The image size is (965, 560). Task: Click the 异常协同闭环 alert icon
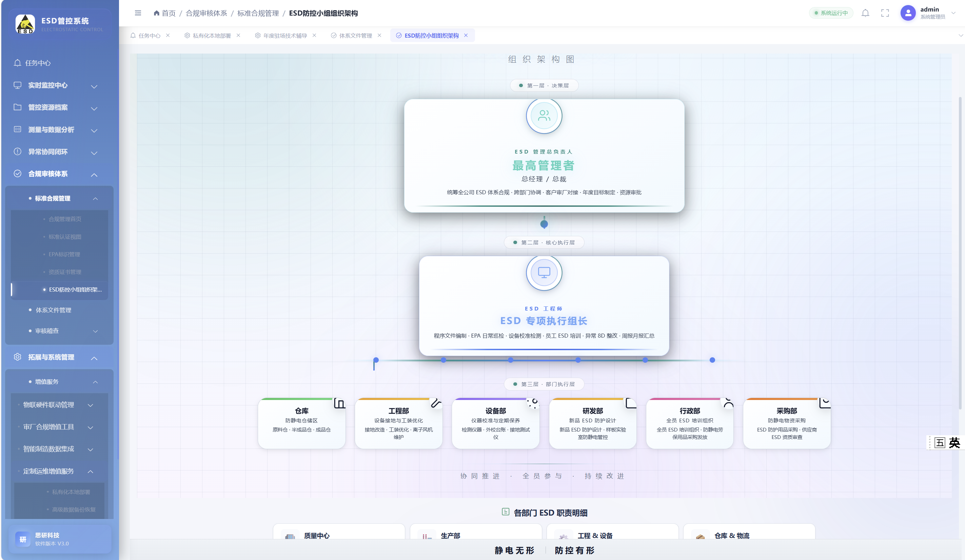tap(17, 151)
